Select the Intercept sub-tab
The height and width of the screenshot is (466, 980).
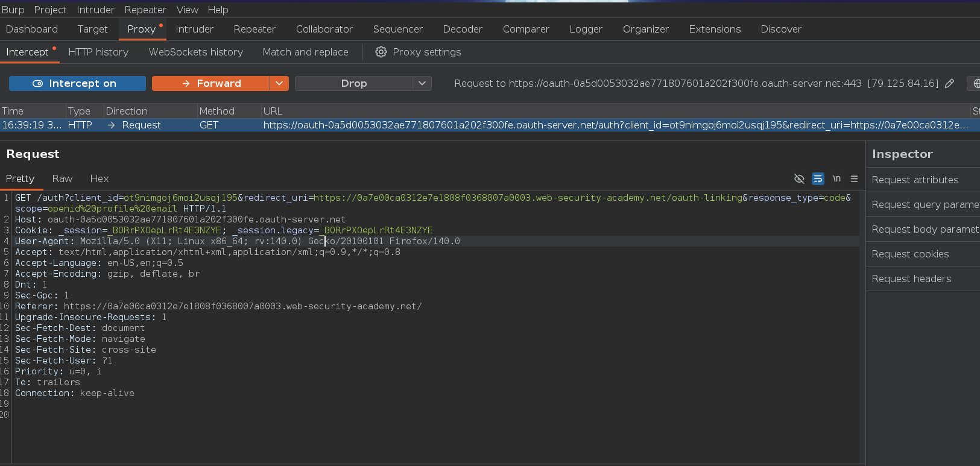27,52
